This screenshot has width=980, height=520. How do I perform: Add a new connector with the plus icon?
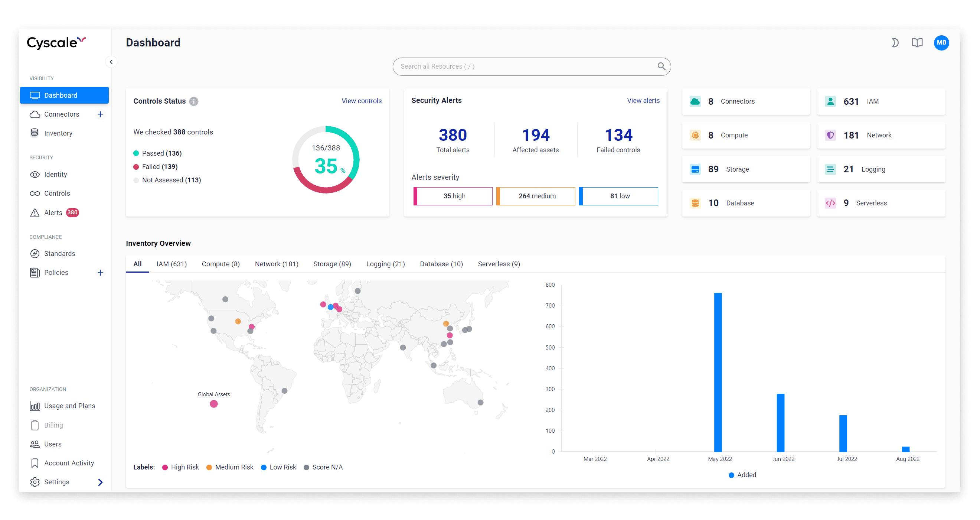pyautogui.click(x=100, y=114)
